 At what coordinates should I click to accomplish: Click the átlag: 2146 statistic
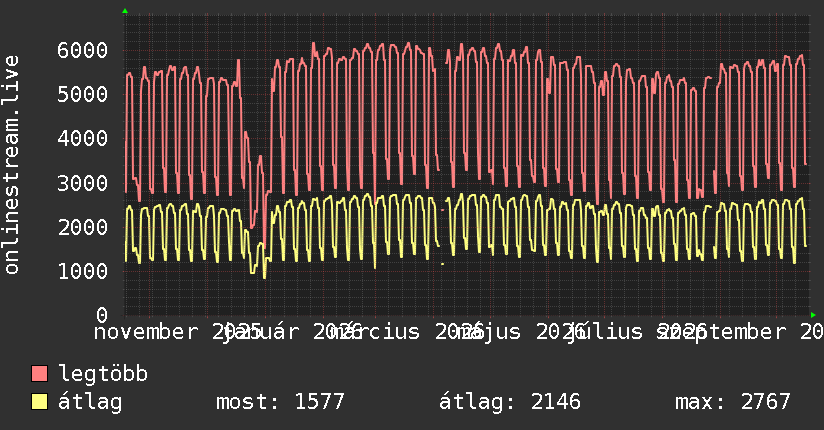pos(510,402)
